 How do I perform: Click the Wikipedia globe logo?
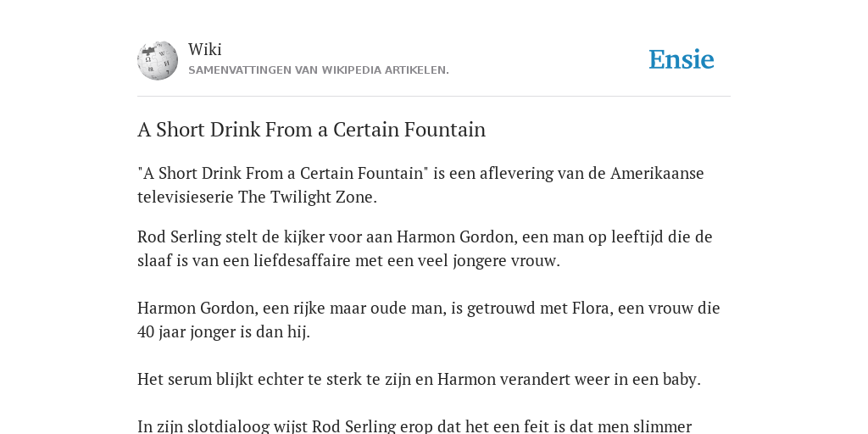click(158, 60)
